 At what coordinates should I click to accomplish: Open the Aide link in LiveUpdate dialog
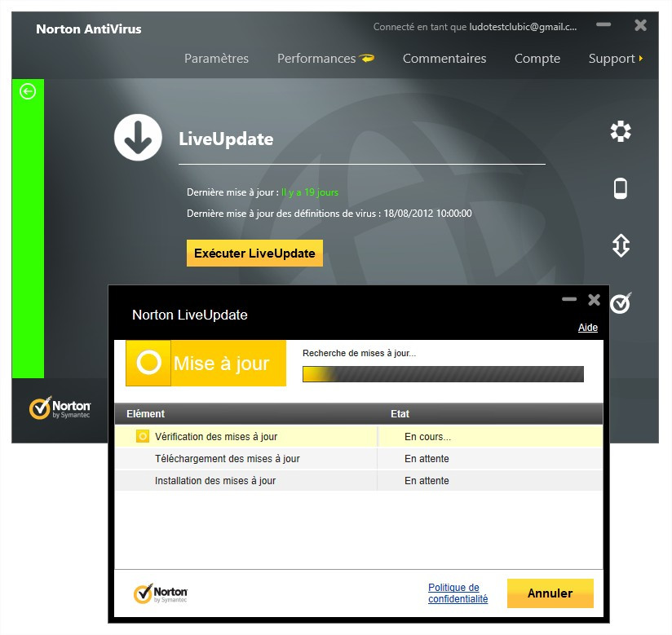[587, 328]
